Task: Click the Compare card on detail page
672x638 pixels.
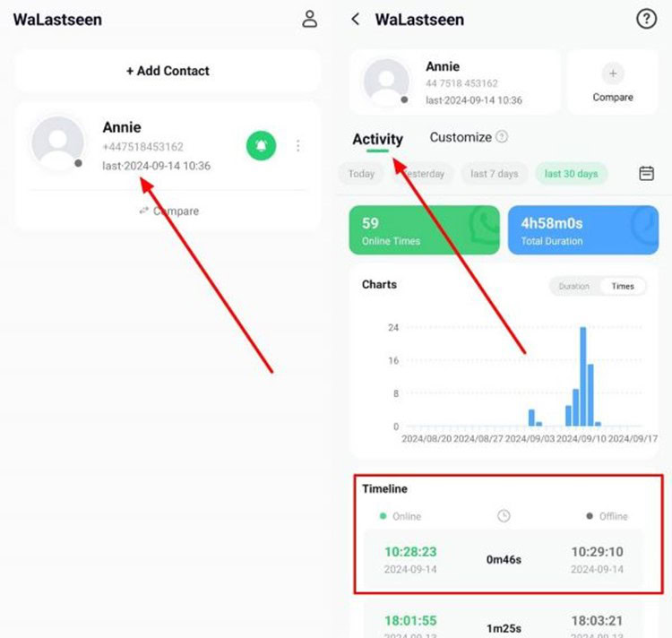Action: tap(613, 82)
